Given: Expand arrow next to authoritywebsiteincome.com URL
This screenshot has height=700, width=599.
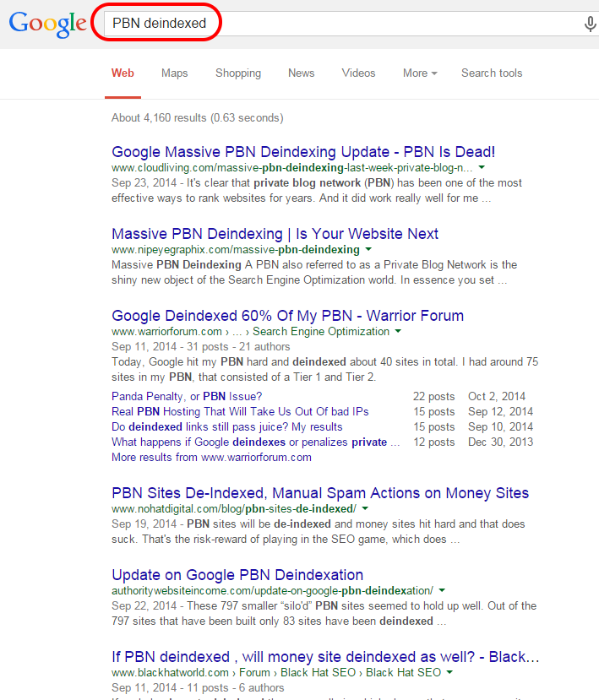Looking at the screenshot, I should click(x=442, y=590).
